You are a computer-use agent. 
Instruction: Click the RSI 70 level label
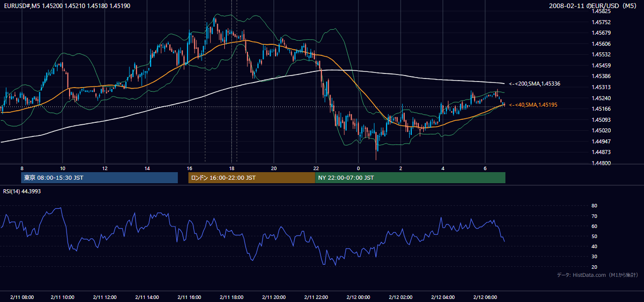tap(594, 216)
